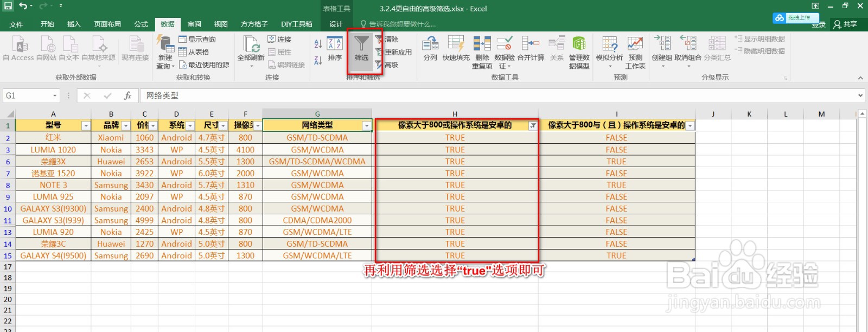
Task: Open active filter dropdown in column H
Action: tap(533, 126)
